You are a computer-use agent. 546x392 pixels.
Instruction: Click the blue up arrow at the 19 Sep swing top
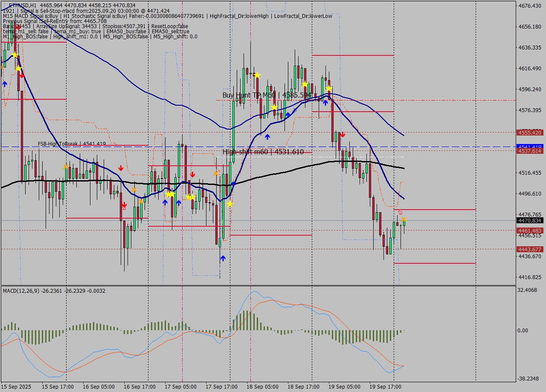(325, 102)
